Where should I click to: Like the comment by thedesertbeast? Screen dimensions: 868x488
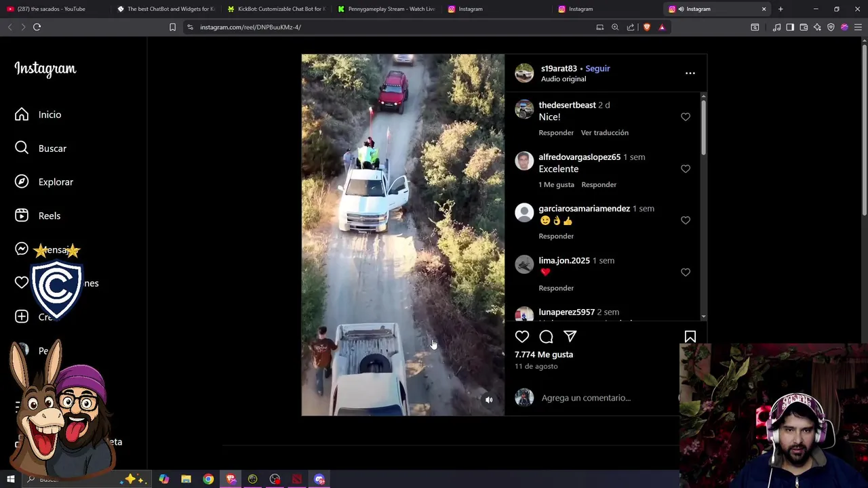686,117
